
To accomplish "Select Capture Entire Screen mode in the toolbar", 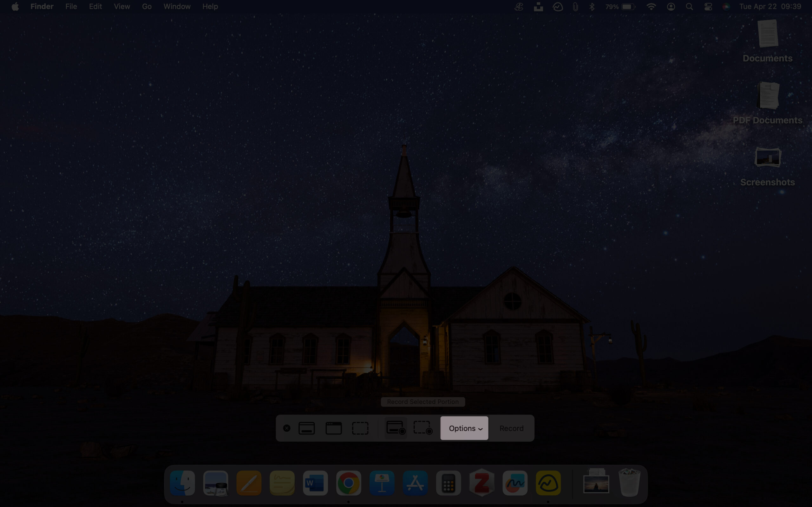I will point(306,428).
